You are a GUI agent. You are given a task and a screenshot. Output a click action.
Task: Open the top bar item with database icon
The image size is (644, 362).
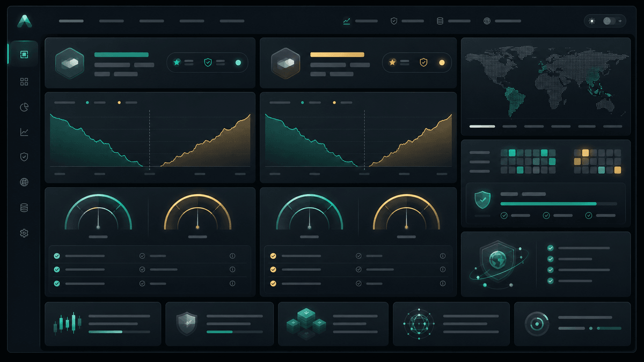pos(453,21)
